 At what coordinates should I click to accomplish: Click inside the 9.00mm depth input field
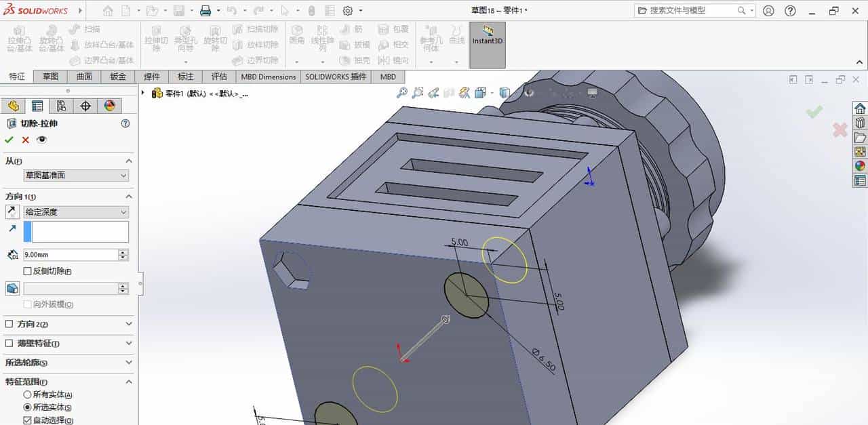click(68, 254)
